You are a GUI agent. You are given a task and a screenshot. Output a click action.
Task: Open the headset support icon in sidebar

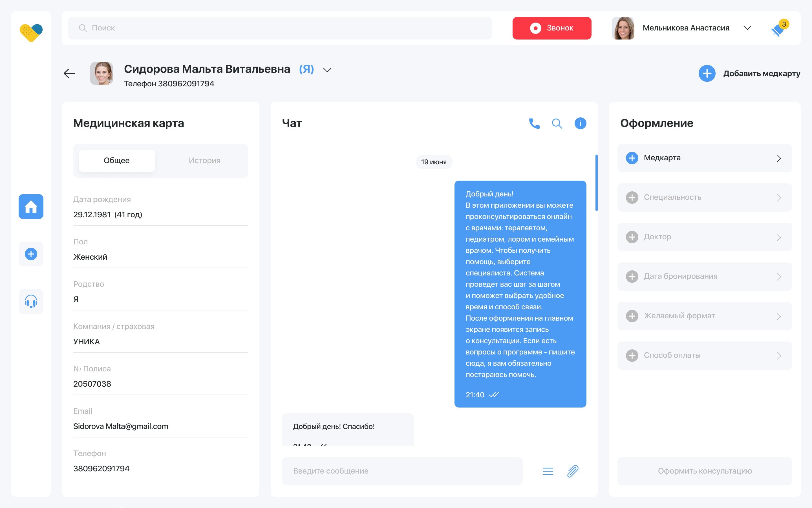31,301
